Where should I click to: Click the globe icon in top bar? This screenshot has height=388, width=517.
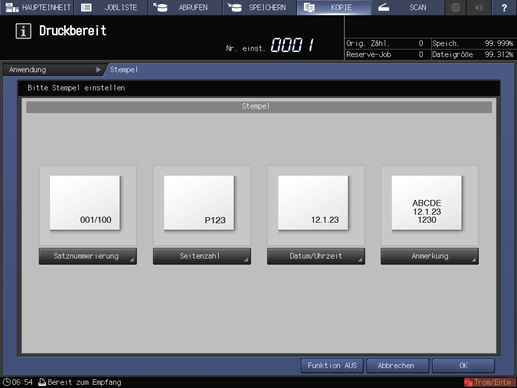[455, 7]
